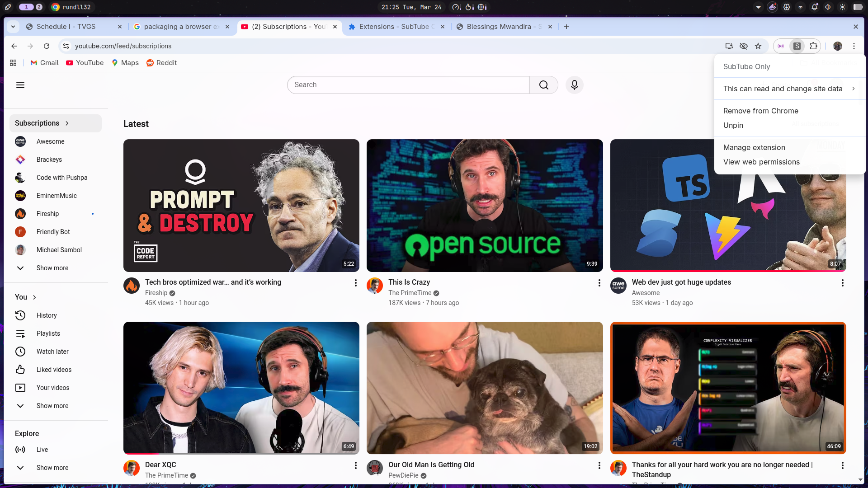This screenshot has height=488, width=868.
Task: Start a YouTube search with the magnifier
Action: 543,85
